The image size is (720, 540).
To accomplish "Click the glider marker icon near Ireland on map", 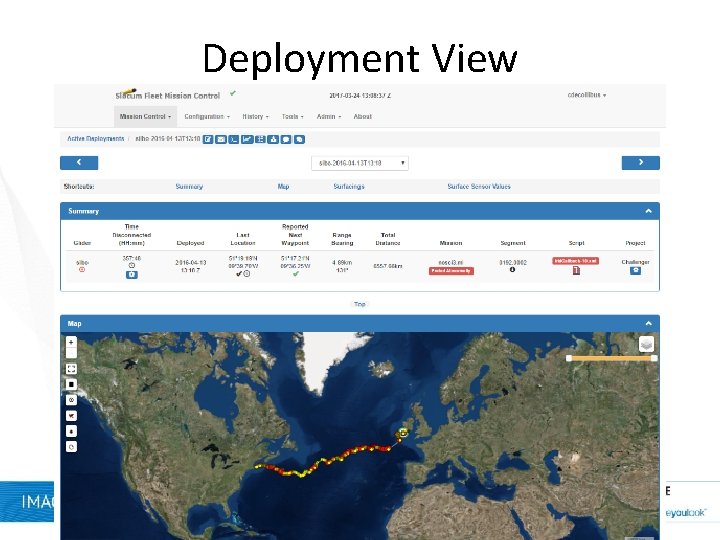I will (403, 432).
